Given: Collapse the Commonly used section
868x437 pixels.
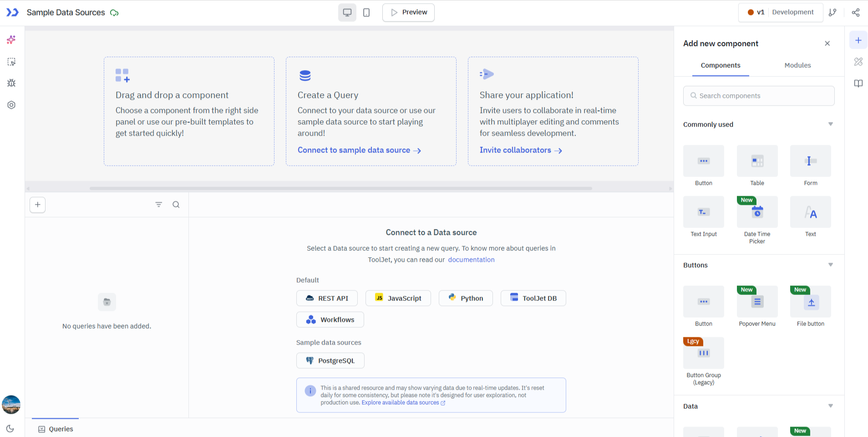Looking at the screenshot, I should point(831,124).
